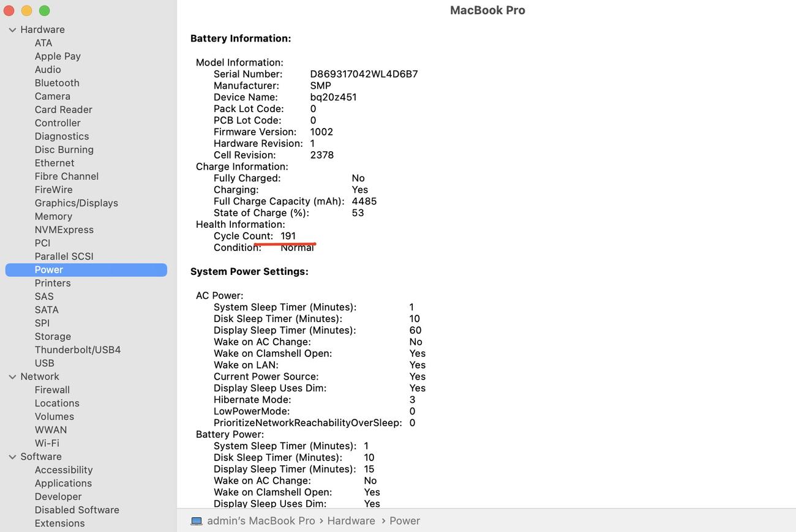This screenshot has width=796, height=532.
Task: Click the Condition value Normal
Action: click(298, 248)
